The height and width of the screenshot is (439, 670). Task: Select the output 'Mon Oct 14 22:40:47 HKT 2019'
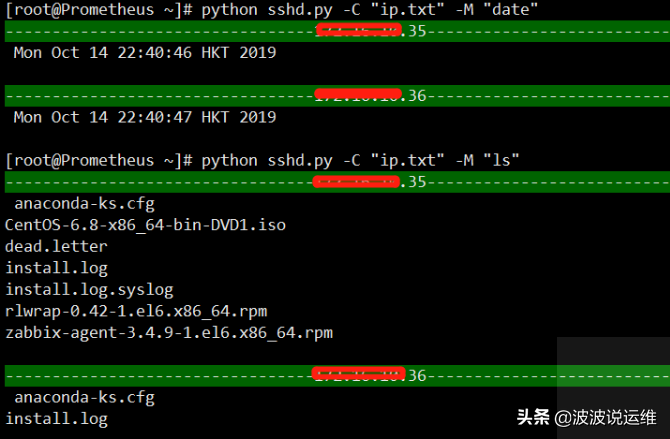pyautogui.click(x=145, y=117)
